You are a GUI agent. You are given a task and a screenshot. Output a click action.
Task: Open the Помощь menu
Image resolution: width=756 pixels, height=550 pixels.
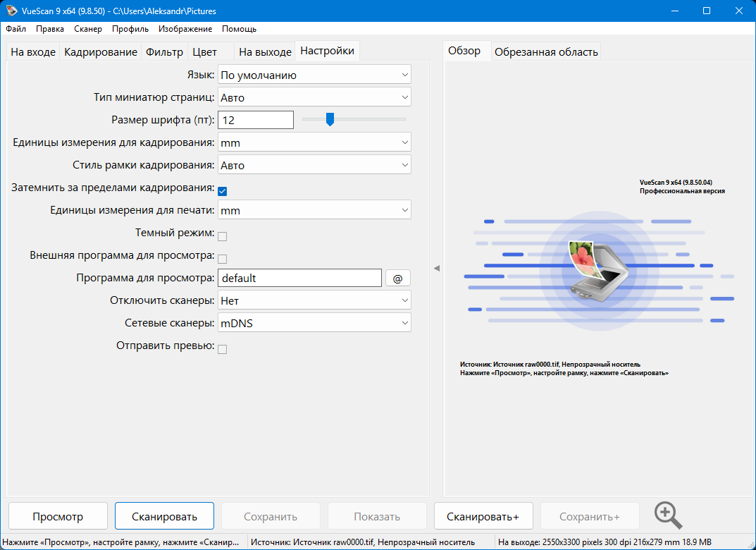[239, 29]
